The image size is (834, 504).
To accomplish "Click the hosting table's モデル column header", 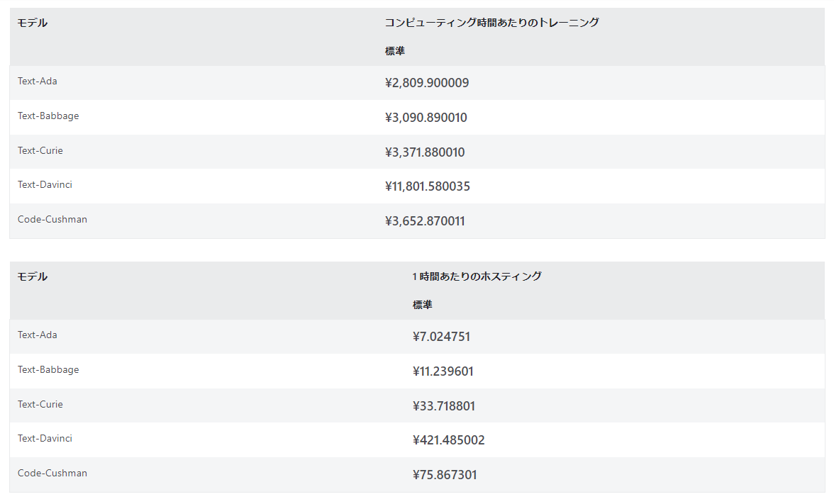I will pos(33,276).
